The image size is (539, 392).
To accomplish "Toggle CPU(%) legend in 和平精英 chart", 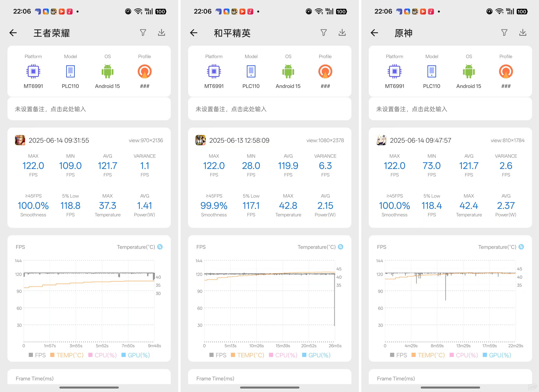I will click(x=283, y=355).
